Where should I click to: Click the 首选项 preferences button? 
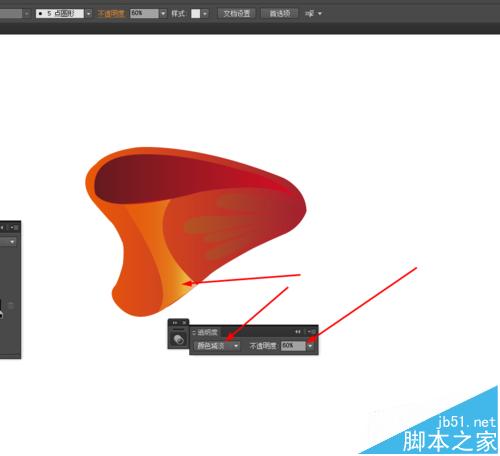[x=279, y=14]
